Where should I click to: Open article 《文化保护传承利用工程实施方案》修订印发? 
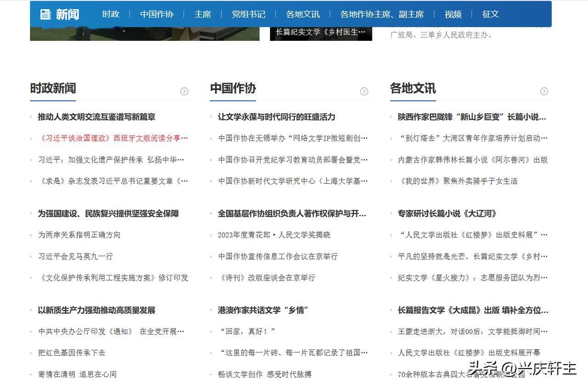tap(113, 278)
